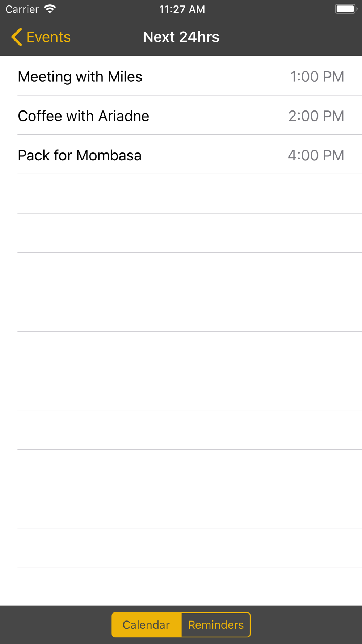Open the Meeting with Miles event
Screen dimensions: 362x644
80,77
